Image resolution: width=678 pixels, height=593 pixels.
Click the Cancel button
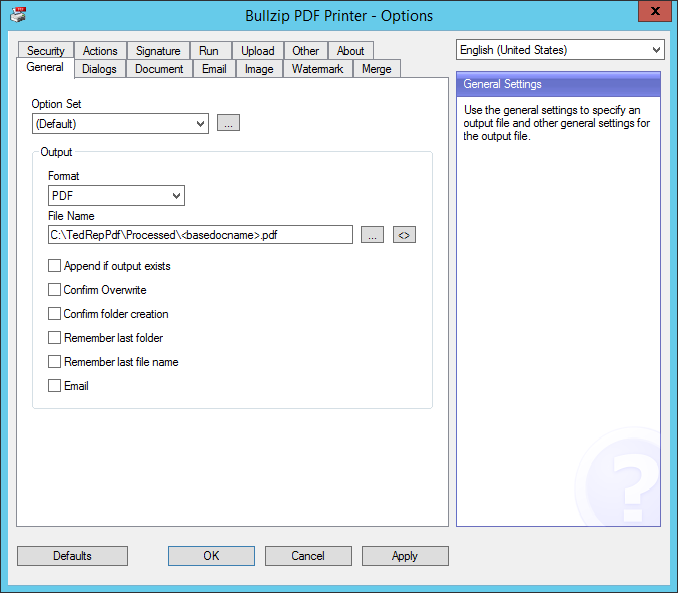(308, 556)
